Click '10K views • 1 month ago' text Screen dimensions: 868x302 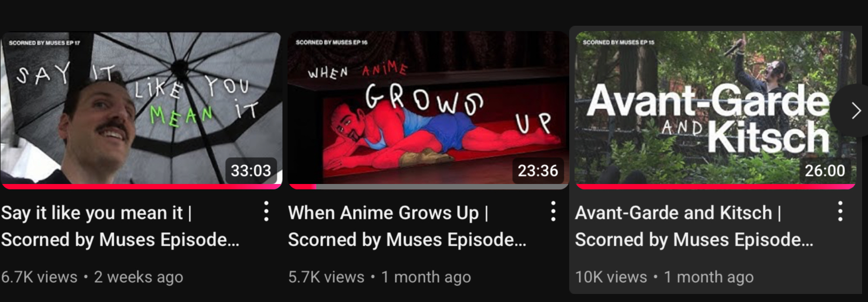click(664, 277)
